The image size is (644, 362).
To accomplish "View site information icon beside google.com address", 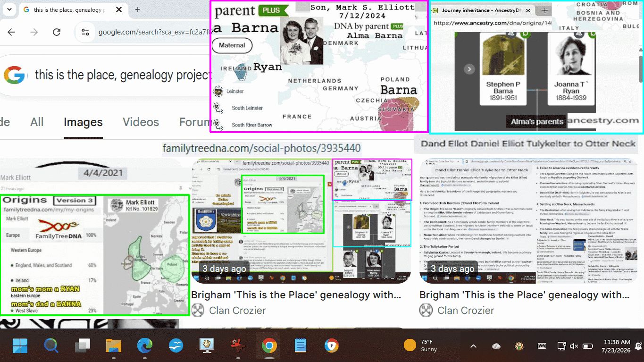I will tap(85, 32).
